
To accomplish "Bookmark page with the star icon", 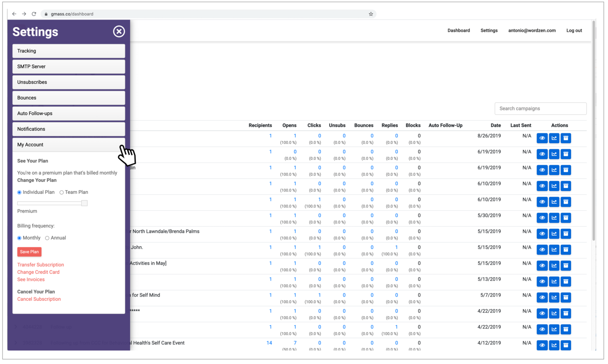I will (371, 14).
